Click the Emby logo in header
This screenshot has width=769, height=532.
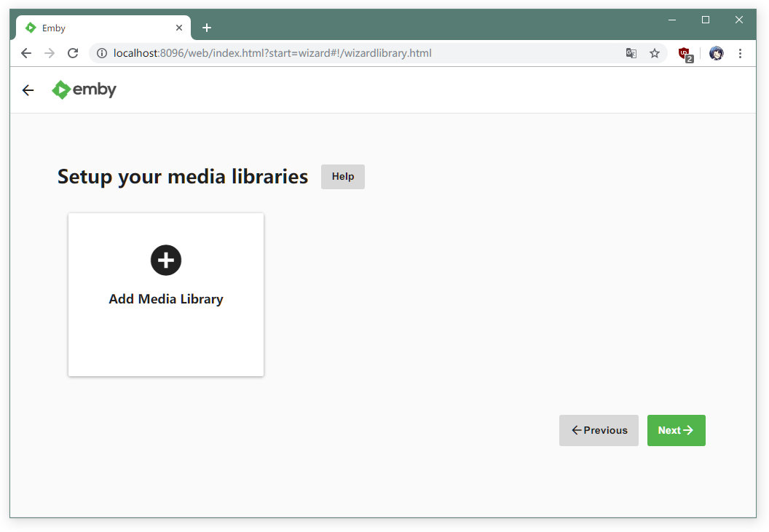[x=84, y=90]
